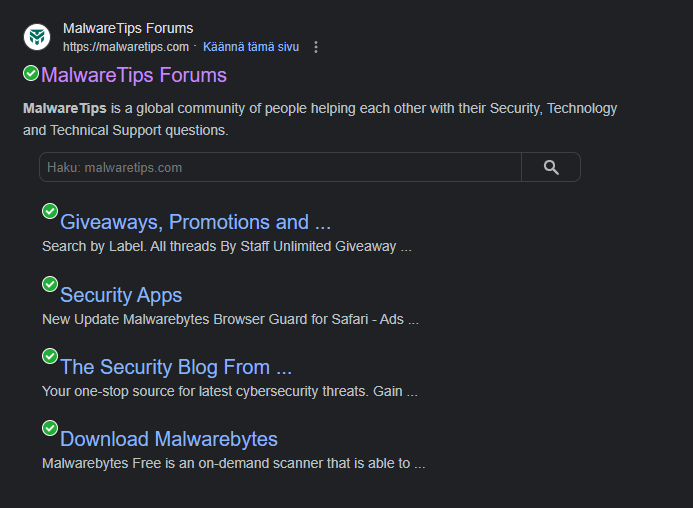Click the MalwareTips Forums site name header
This screenshot has height=508, width=693.
128,28
